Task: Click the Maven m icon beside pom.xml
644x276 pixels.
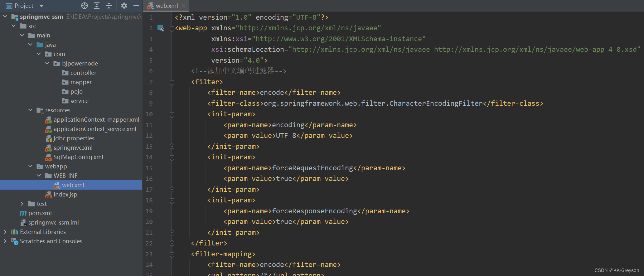Action: tap(23, 213)
